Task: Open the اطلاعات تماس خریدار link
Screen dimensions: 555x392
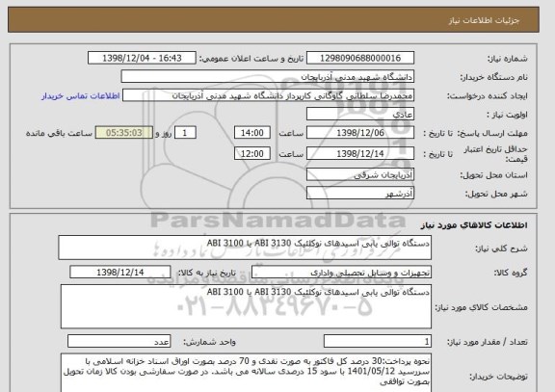Action: point(80,96)
